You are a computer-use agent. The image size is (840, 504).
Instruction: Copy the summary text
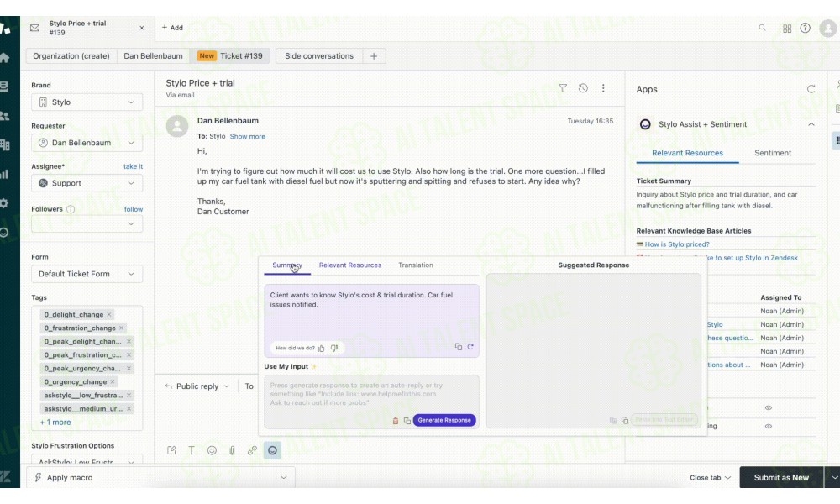[459, 347]
